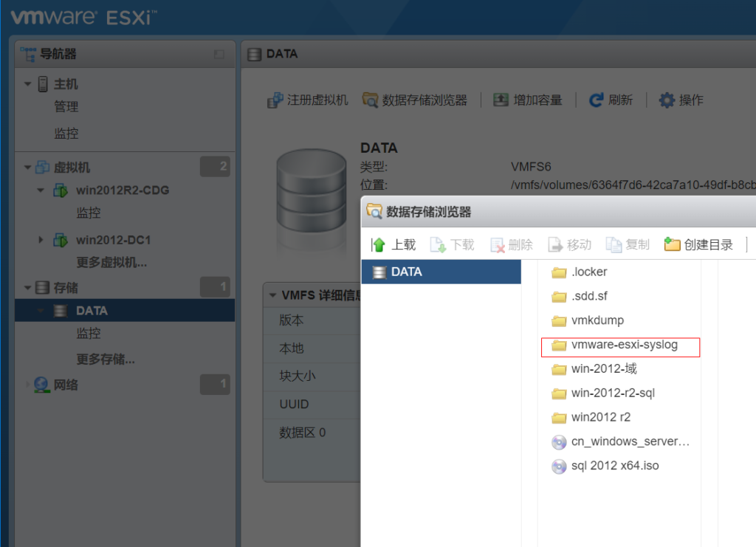Open 监控 under DATA datastore

tap(89, 333)
